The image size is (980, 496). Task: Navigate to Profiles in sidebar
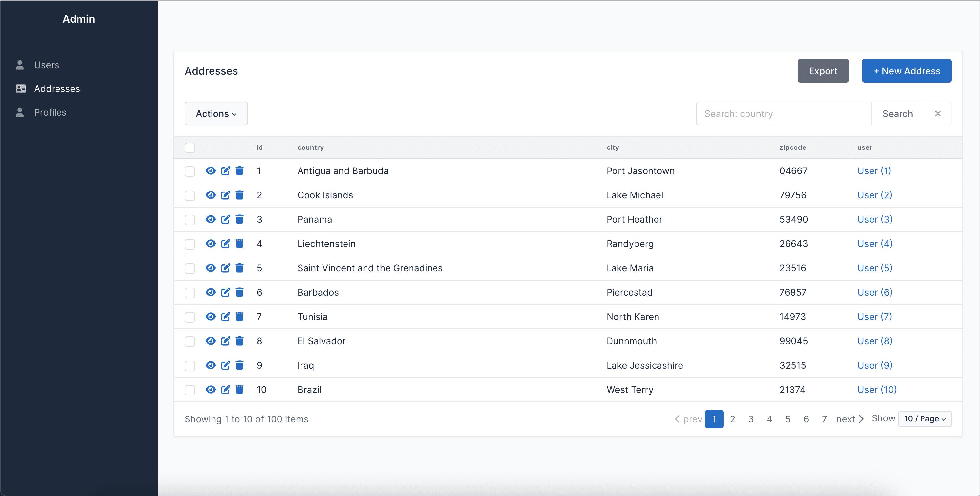50,112
